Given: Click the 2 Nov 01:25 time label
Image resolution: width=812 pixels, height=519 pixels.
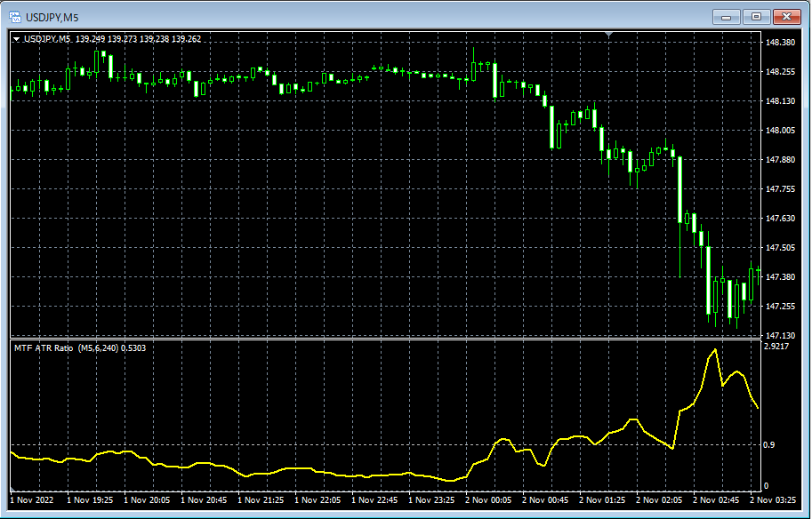Looking at the screenshot, I should pyautogui.click(x=602, y=499).
